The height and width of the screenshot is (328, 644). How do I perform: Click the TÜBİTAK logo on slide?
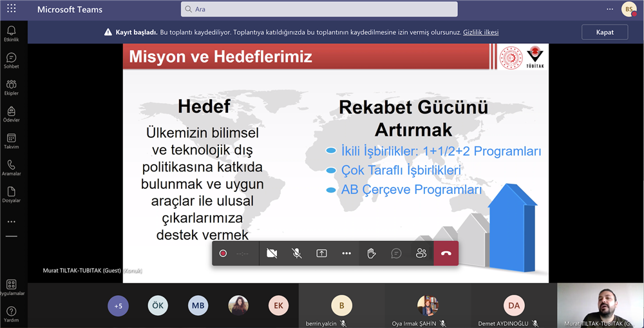[x=535, y=57]
